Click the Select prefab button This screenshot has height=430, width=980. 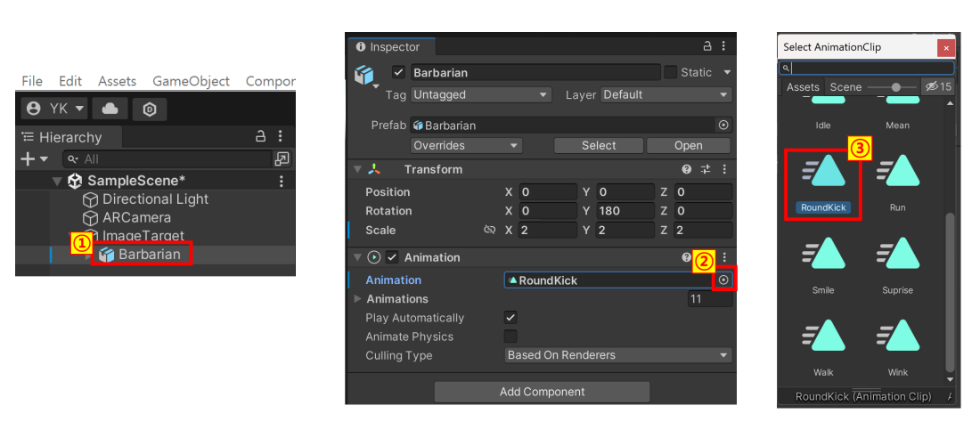599,146
